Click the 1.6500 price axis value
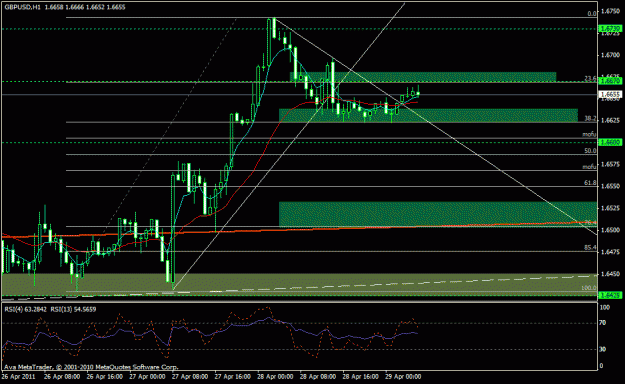625x384 pixels. [610, 230]
